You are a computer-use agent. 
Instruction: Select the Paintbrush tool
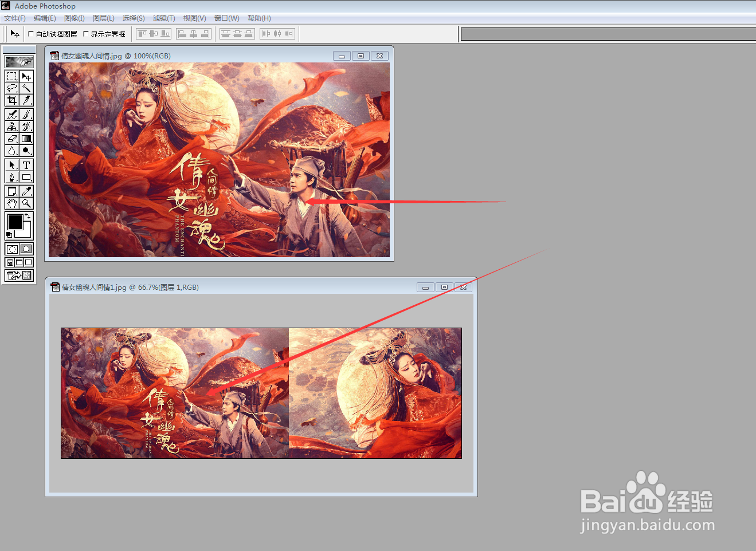click(x=26, y=115)
